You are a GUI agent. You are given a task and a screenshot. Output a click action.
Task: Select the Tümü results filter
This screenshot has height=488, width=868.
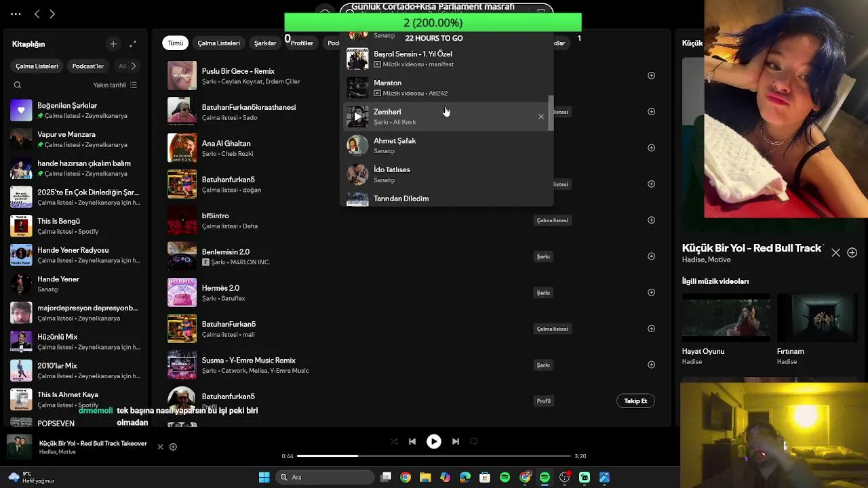tap(176, 43)
